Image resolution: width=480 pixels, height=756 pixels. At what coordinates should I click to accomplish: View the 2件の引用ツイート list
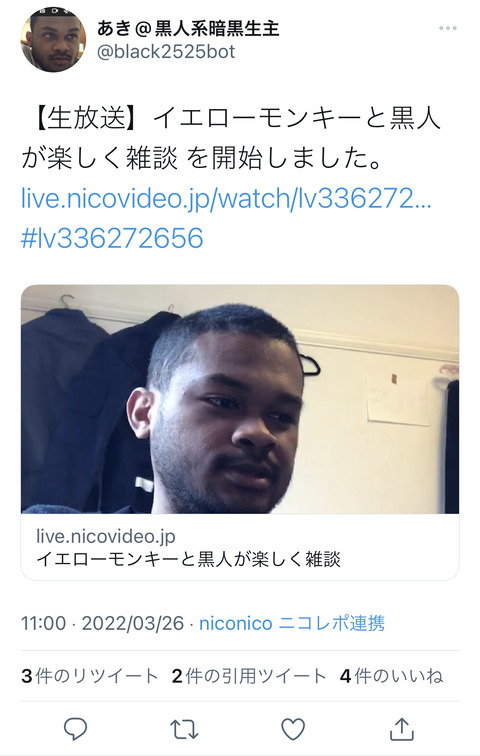(x=249, y=676)
